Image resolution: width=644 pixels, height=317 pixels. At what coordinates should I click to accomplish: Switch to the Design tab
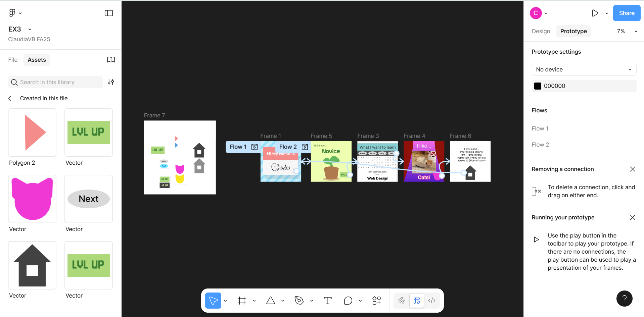[x=541, y=31]
